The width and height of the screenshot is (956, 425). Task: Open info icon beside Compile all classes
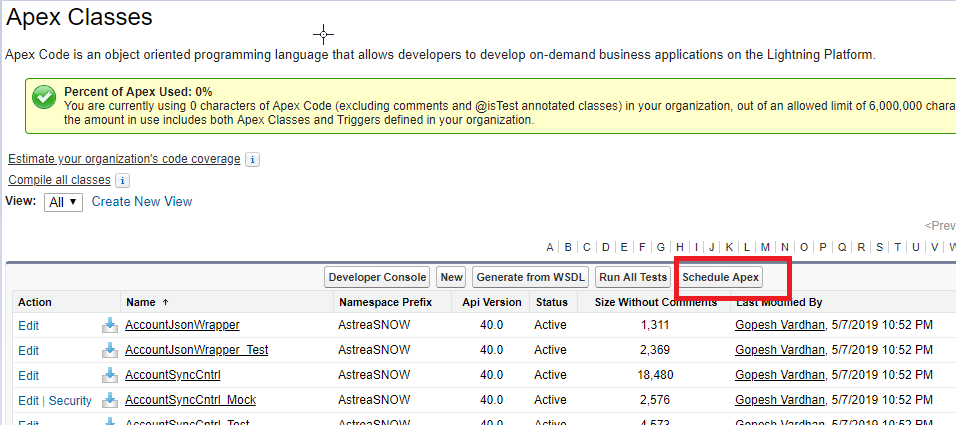[123, 180]
